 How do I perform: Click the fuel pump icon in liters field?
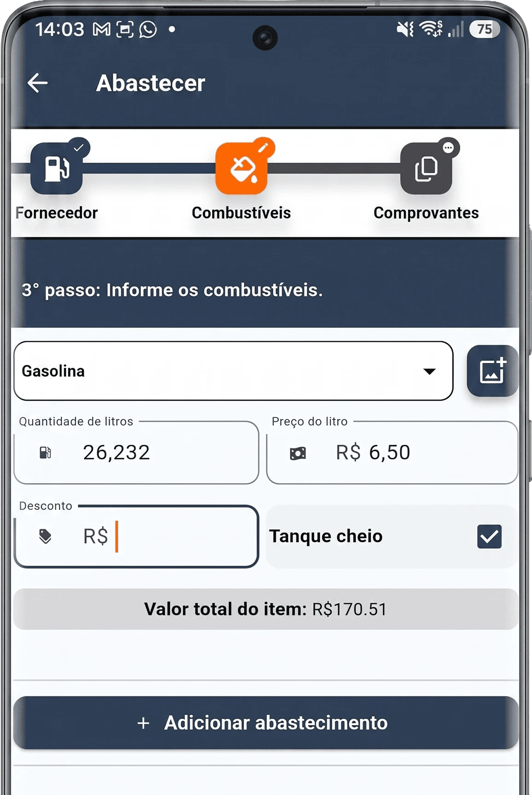click(45, 453)
